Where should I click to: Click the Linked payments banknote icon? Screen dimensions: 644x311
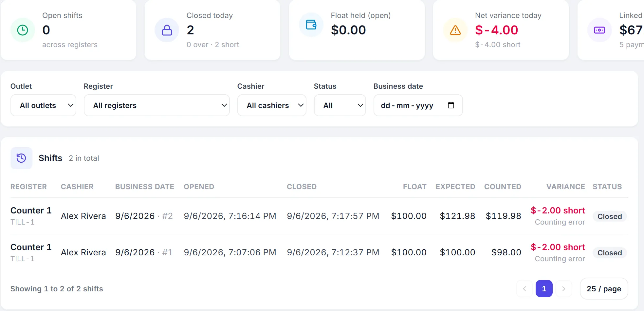coord(599,30)
